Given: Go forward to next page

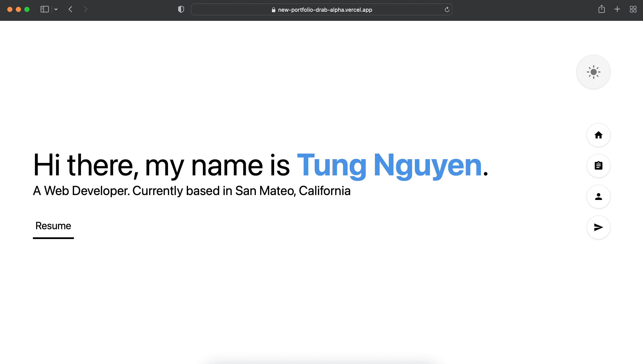Looking at the screenshot, I should pyautogui.click(x=85, y=9).
